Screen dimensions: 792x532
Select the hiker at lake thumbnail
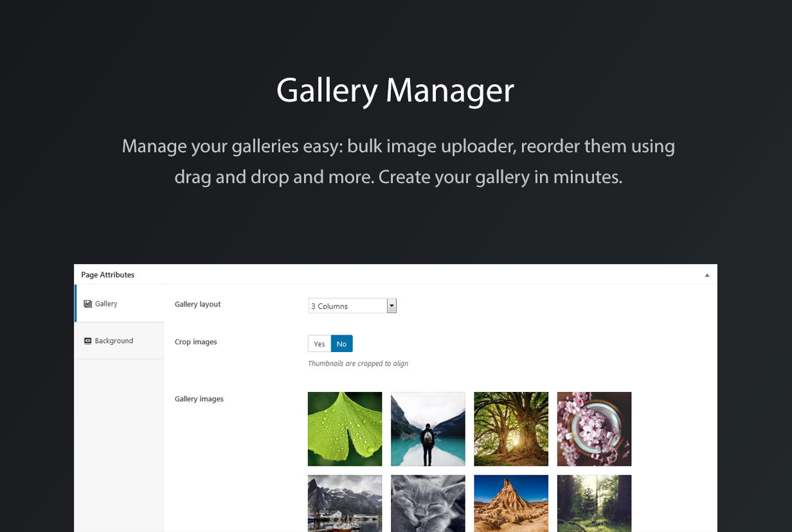428,429
